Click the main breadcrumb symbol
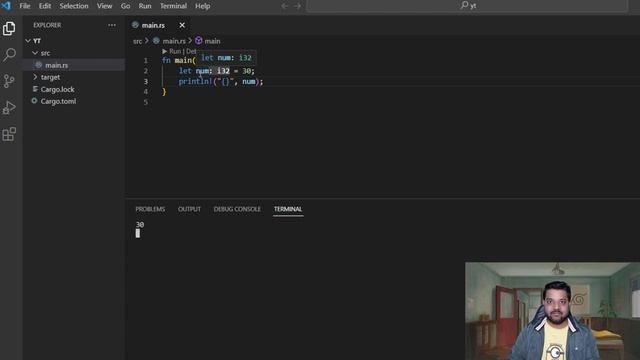The width and height of the screenshot is (640, 360). click(212, 41)
